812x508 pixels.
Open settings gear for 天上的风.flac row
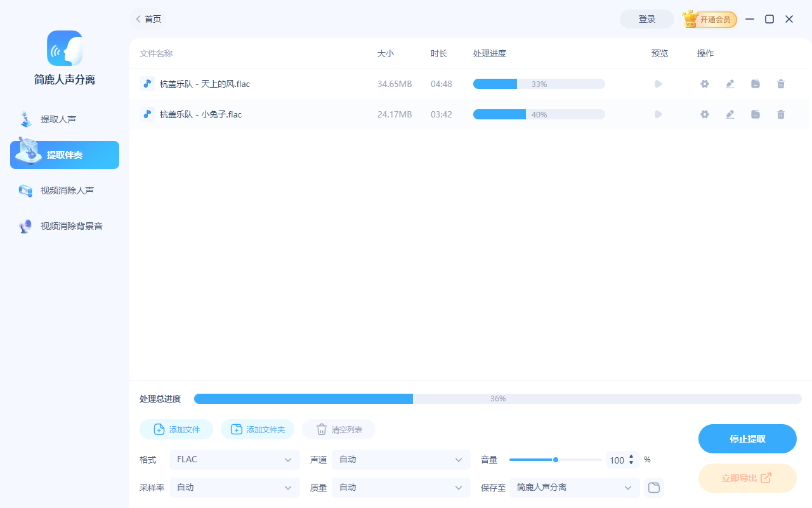[704, 83]
